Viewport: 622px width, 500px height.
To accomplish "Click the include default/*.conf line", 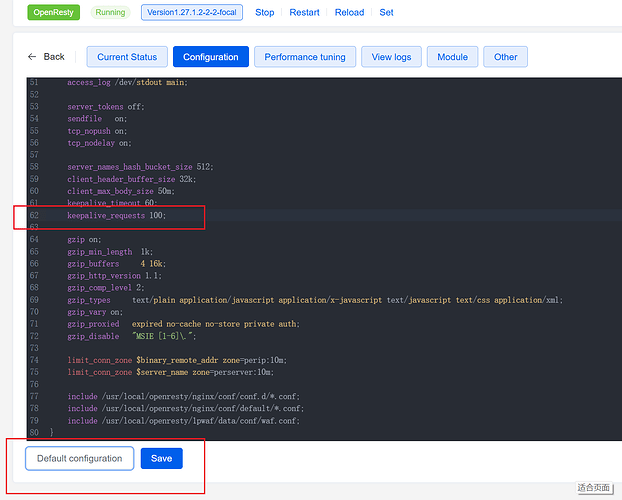I will coord(186,408).
